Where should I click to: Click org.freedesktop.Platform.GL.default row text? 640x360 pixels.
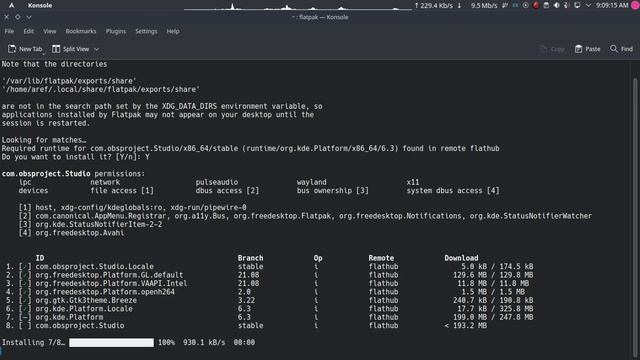(109, 275)
